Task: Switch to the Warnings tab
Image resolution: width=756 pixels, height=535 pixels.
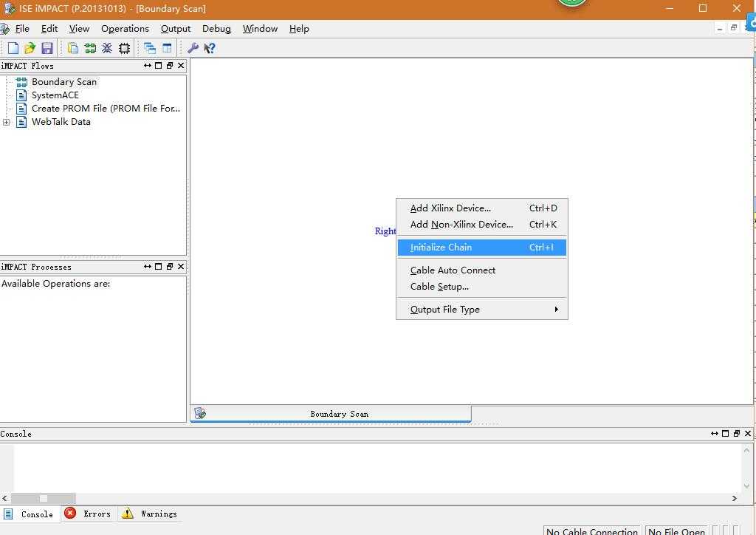Action: [x=149, y=514]
